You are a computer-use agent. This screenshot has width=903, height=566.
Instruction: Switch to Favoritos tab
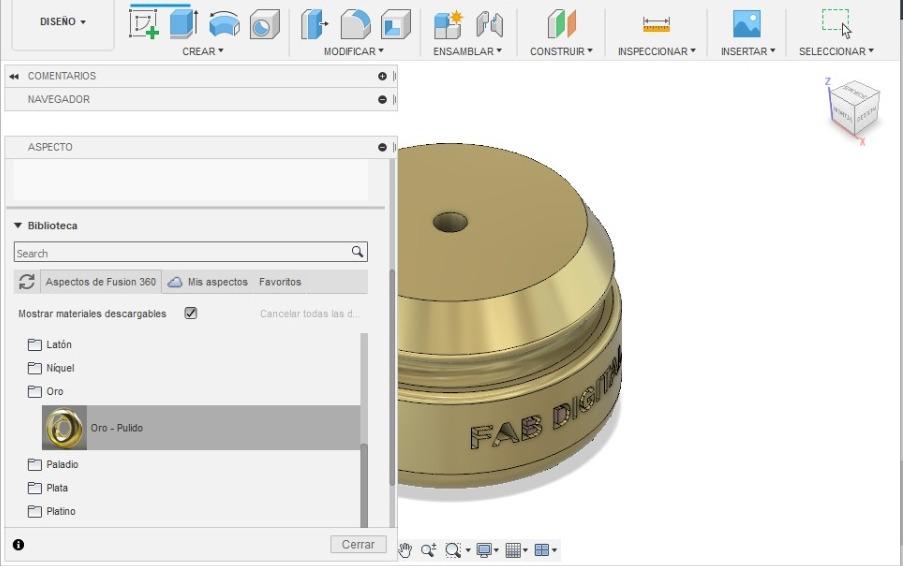click(280, 282)
